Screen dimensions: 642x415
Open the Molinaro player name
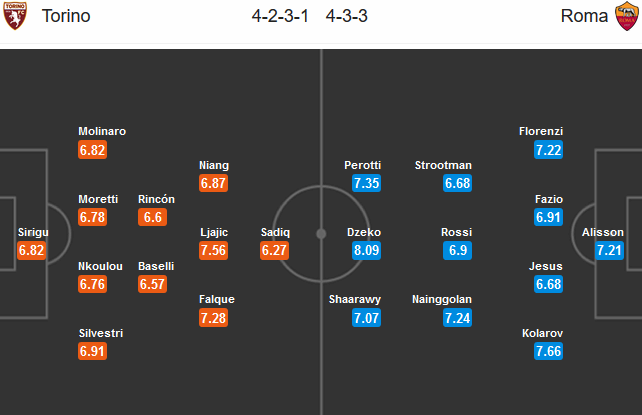click(102, 131)
